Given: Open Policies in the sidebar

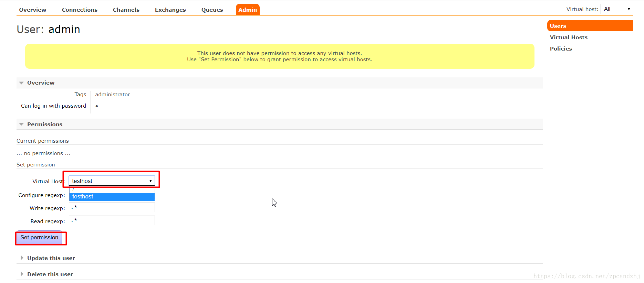Looking at the screenshot, I should (561, 49).
